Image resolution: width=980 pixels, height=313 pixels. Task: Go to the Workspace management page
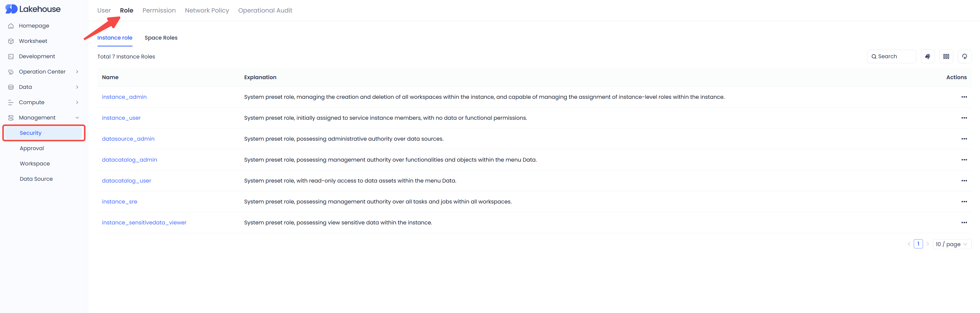(x=35, y=164)
